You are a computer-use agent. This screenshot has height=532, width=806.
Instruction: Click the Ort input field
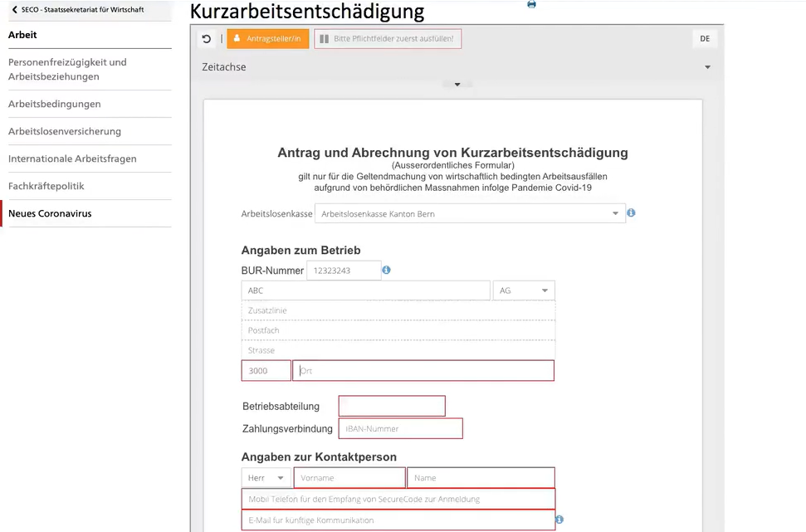point(423,370)
